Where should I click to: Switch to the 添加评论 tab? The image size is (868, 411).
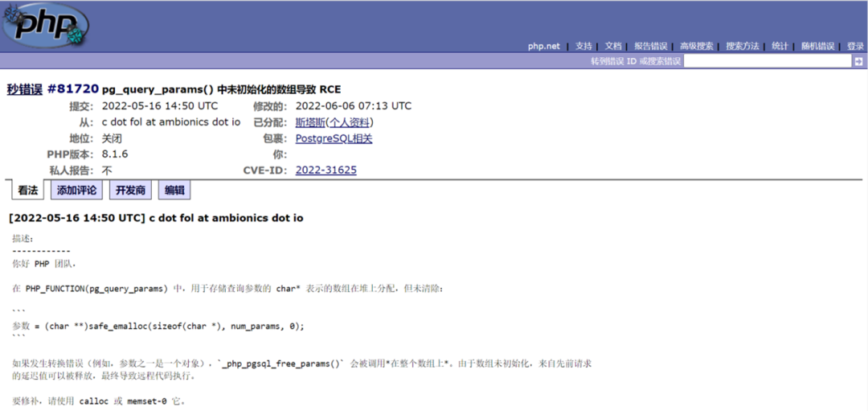pyautogui.click(x=76, y=191)
